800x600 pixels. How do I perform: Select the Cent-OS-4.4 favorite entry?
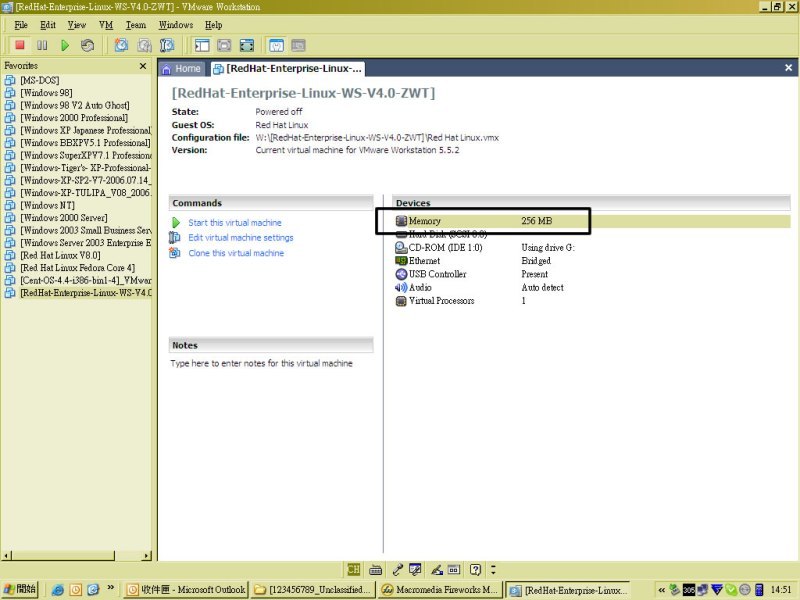pyautogui.click(x=86, y=280)
